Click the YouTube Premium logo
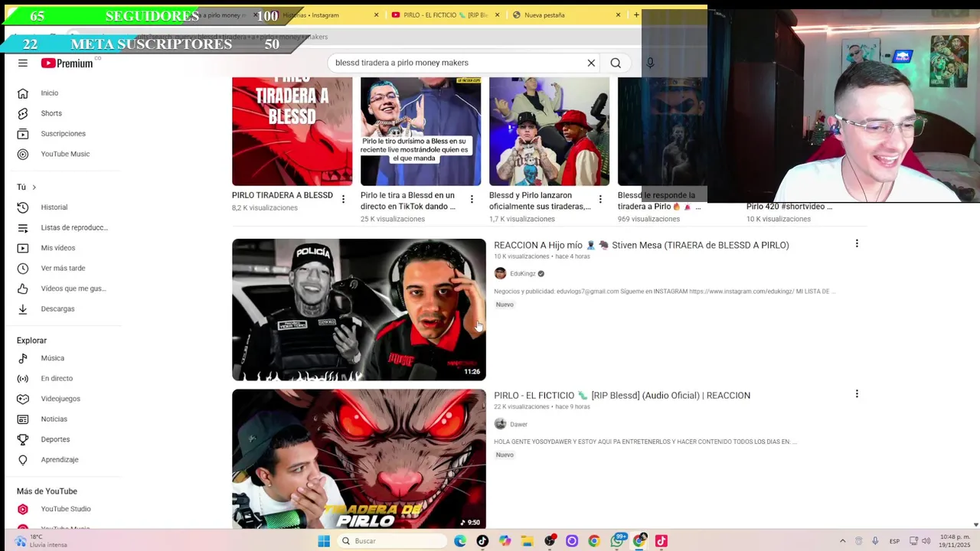Screen dimensions: 980x551 point(67,63)
